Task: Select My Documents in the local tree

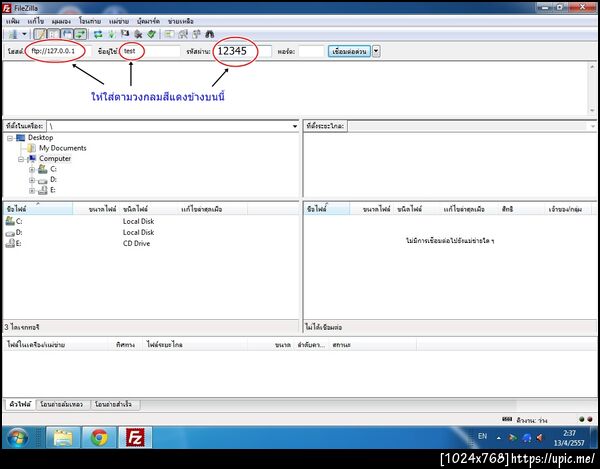Action: coord(63,148)
